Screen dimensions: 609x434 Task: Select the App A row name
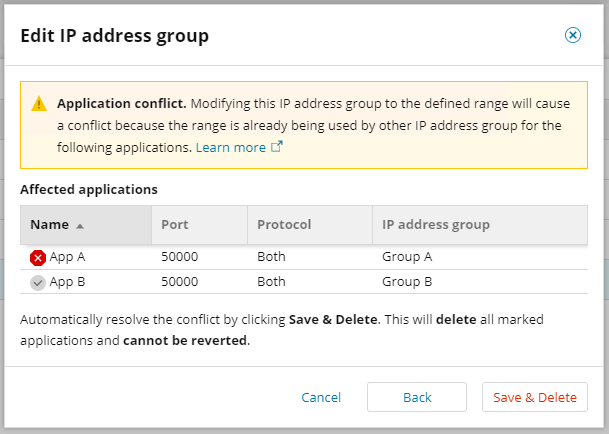[x=68, y=257]
